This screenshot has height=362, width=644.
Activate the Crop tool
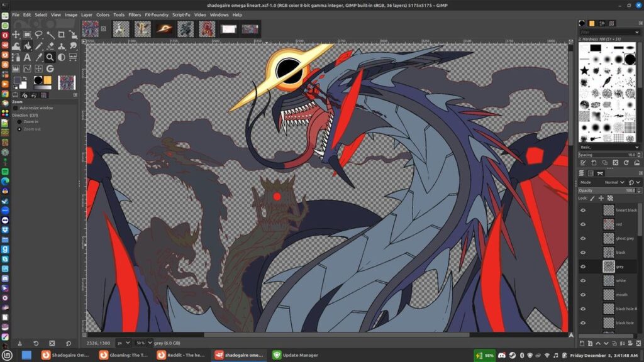coord(62,33)
